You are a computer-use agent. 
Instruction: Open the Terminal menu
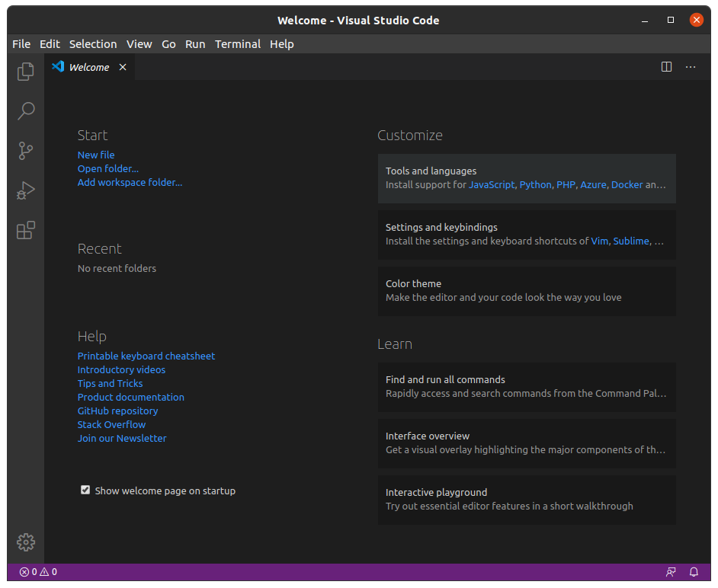tap(238, 44)
